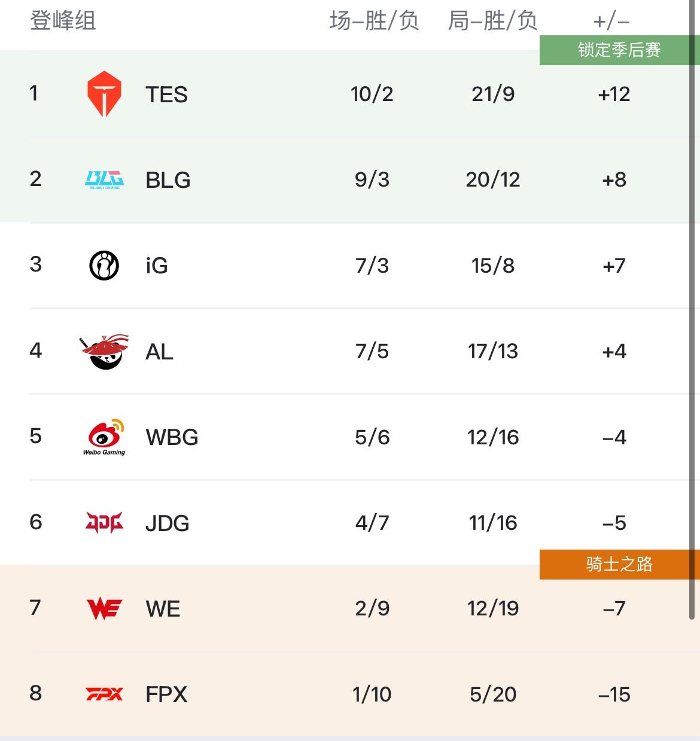
Task: Click the +/- column header
Action: tap(611, 22)
